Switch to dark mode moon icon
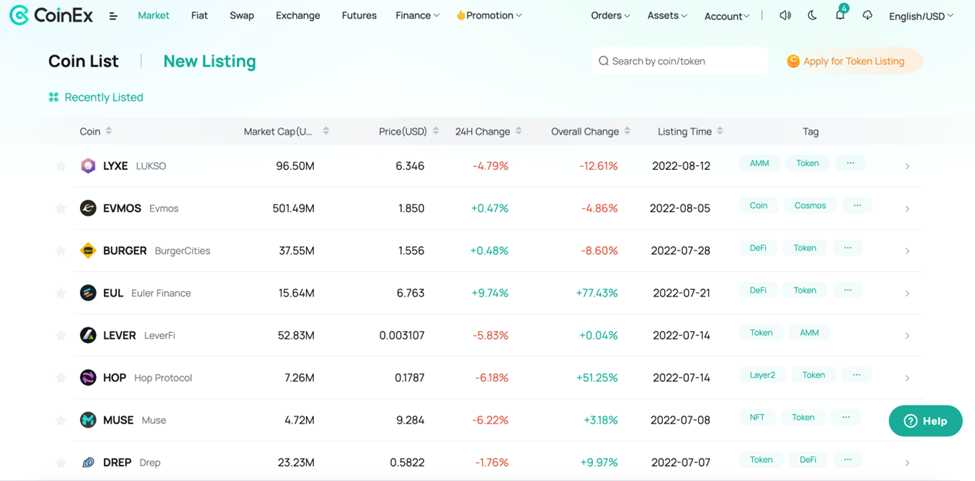975x481 pixels. (812, 16)
